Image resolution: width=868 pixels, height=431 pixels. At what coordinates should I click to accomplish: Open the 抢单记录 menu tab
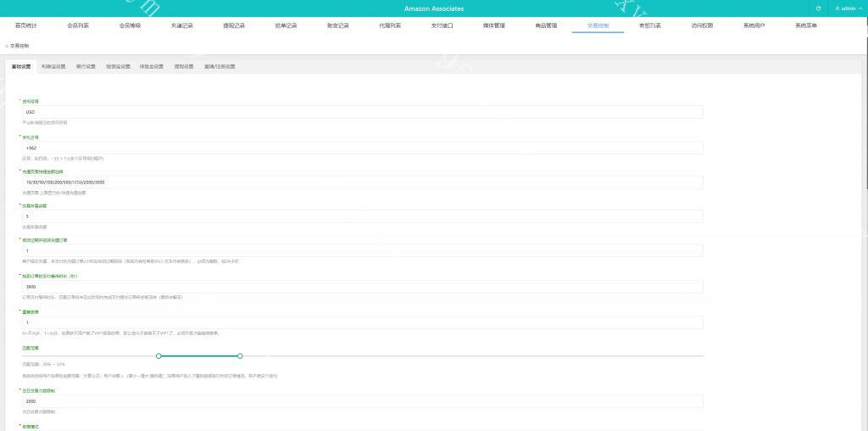point(286,25)
